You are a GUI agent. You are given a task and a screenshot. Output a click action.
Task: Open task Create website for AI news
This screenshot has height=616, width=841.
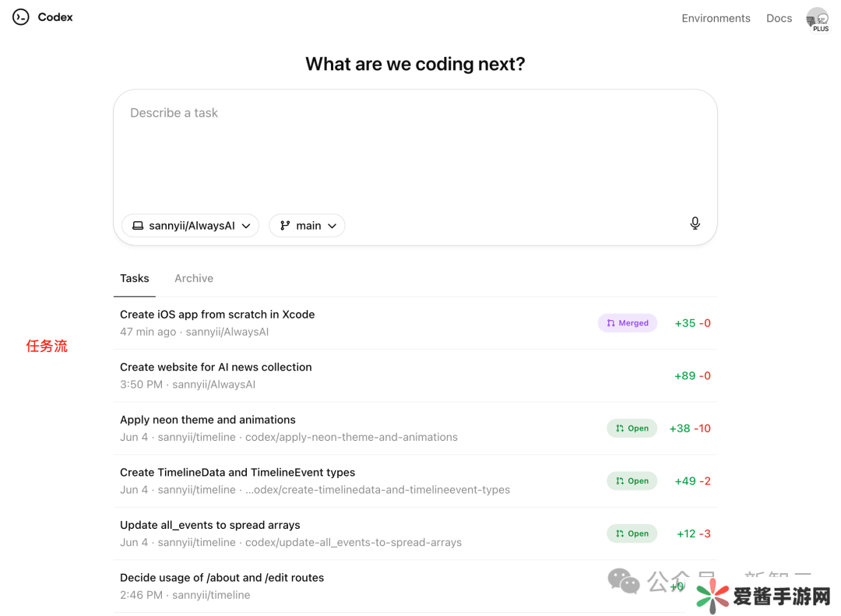pos(216,368)
